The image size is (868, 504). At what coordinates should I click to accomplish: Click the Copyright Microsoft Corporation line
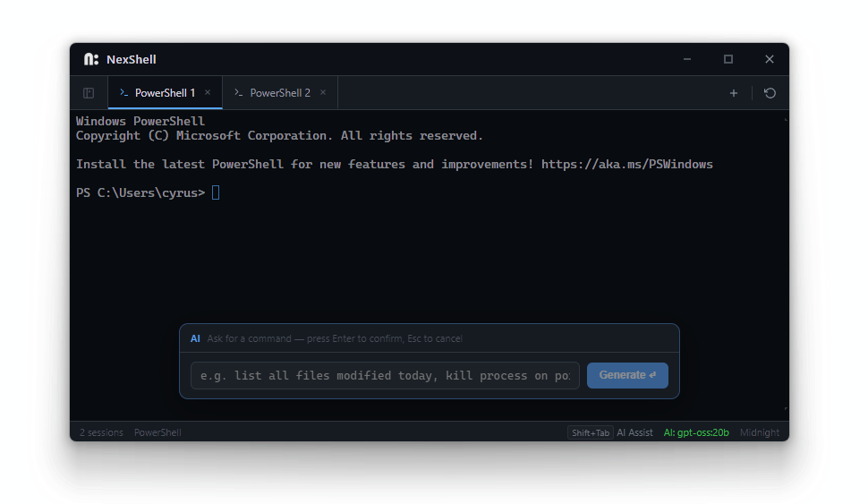tap(279, 136)
